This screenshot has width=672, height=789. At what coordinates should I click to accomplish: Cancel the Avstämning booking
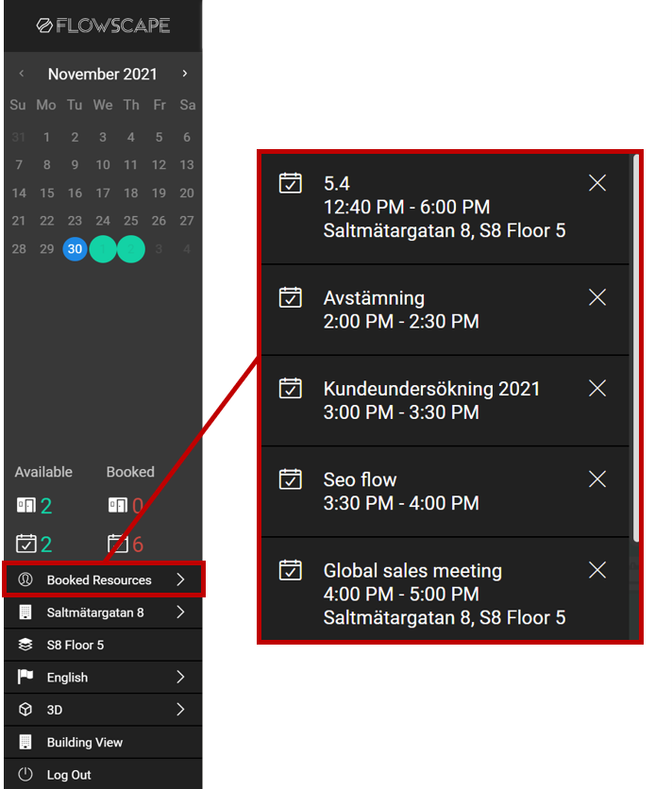[597, 297]
